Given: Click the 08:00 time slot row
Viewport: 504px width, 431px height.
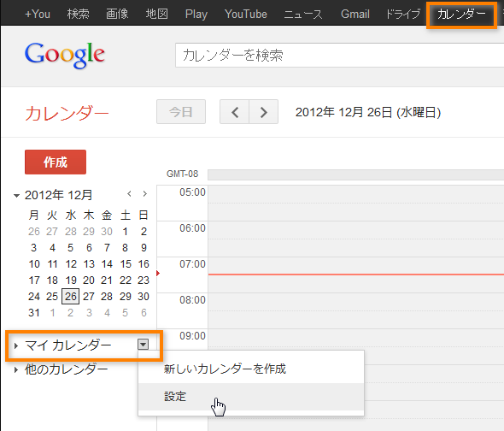Looking at the screenshot, I should pyautogui.click(x=356, y=310).
